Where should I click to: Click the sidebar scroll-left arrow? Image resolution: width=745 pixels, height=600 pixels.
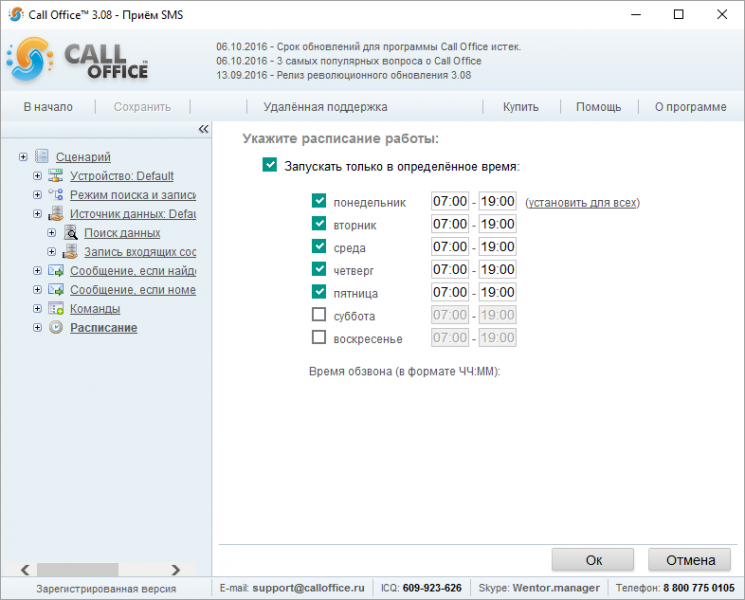26,570
